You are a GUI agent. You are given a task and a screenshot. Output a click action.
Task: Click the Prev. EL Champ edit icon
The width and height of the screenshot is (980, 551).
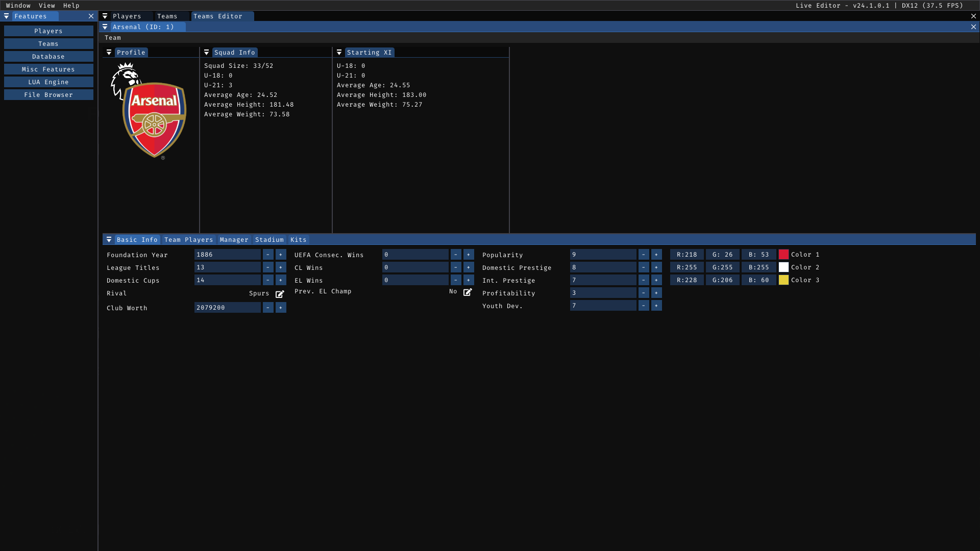(x=468, y=292)
